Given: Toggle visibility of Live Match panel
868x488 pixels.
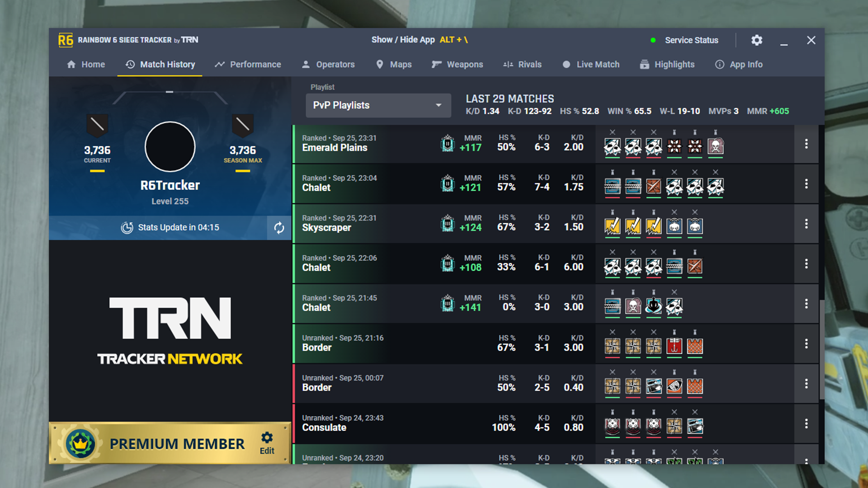Looking at the screenshot, I should pos(591,64).
